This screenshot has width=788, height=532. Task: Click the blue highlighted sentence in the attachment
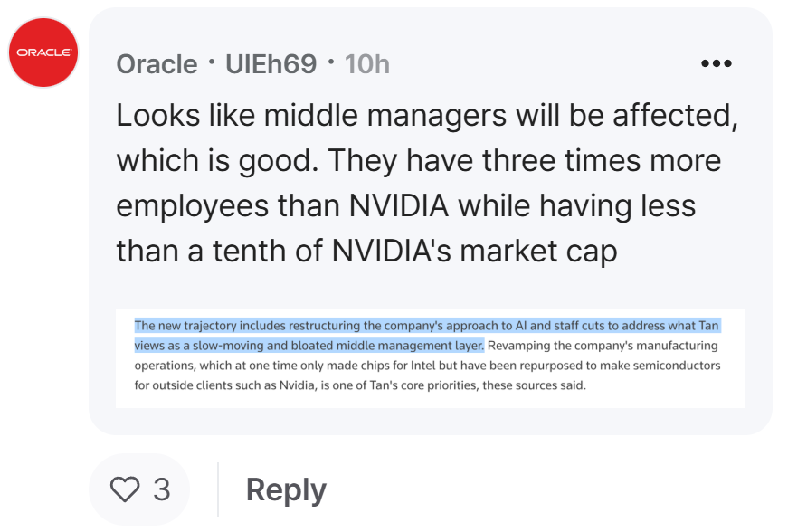coord(427,335)
